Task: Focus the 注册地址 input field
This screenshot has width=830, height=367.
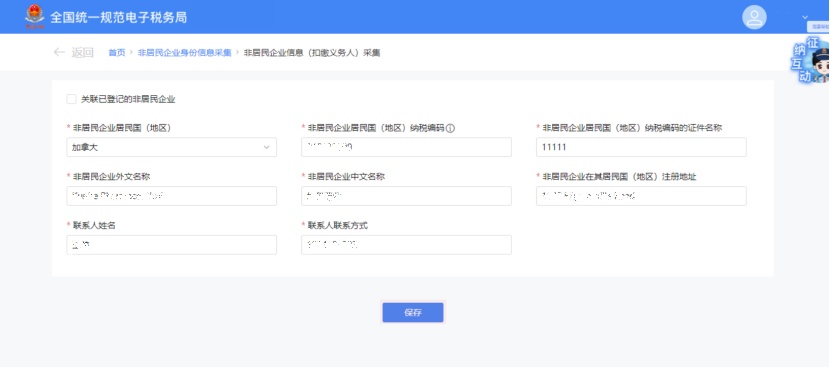Action: (x=641, y=196)
